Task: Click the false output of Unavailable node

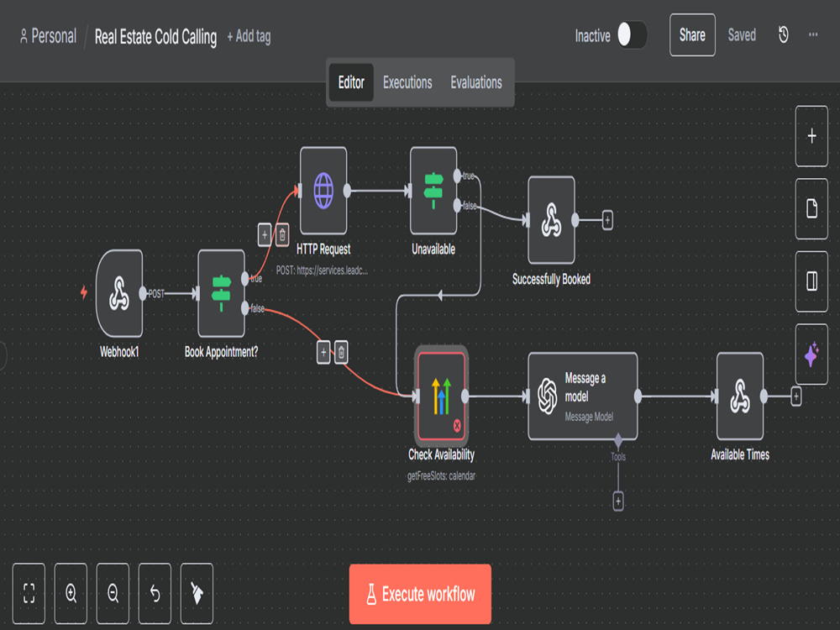Action: pyautogui.click(x=457, y=205)
